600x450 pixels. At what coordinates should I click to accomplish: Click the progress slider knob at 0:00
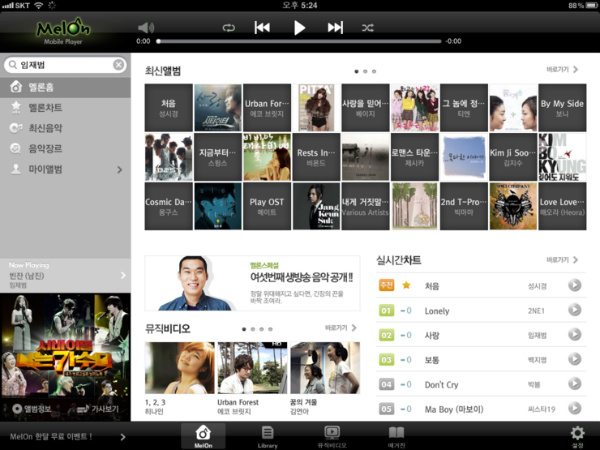click(x=158, y=41)
